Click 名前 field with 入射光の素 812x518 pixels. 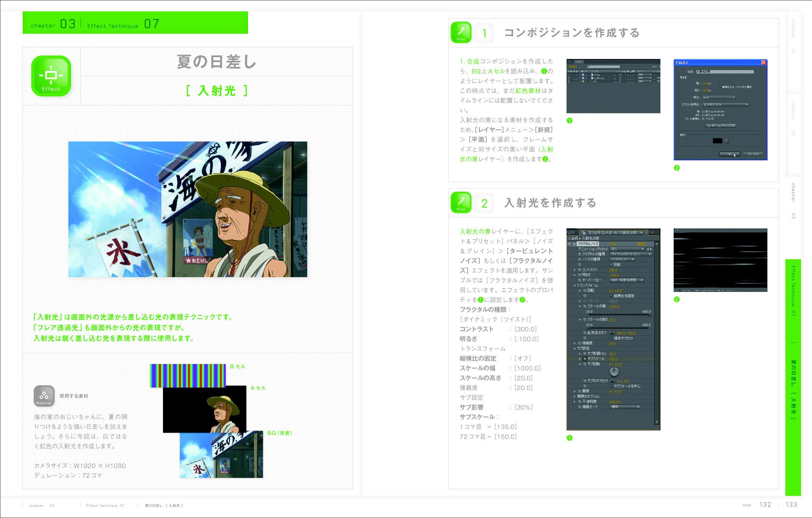point(725,71)
